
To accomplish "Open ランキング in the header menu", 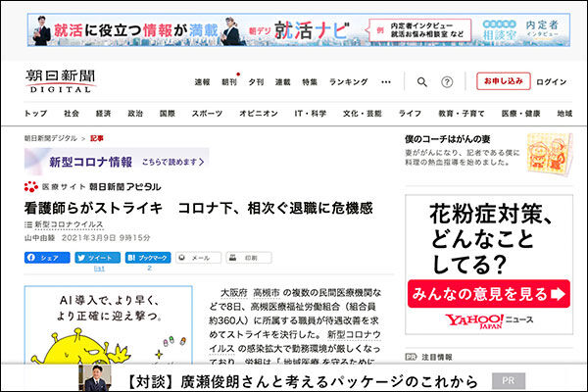I will pyautogui.click(x=348, y=81).
